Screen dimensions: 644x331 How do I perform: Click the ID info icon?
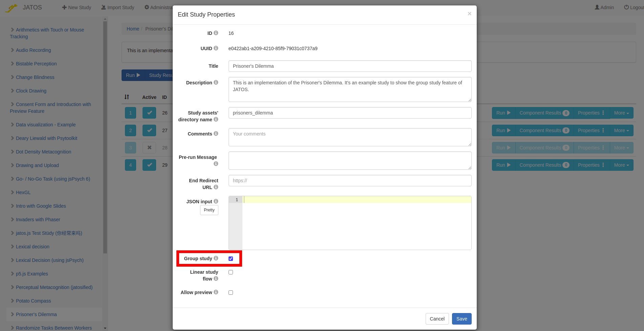click(216, 33)
